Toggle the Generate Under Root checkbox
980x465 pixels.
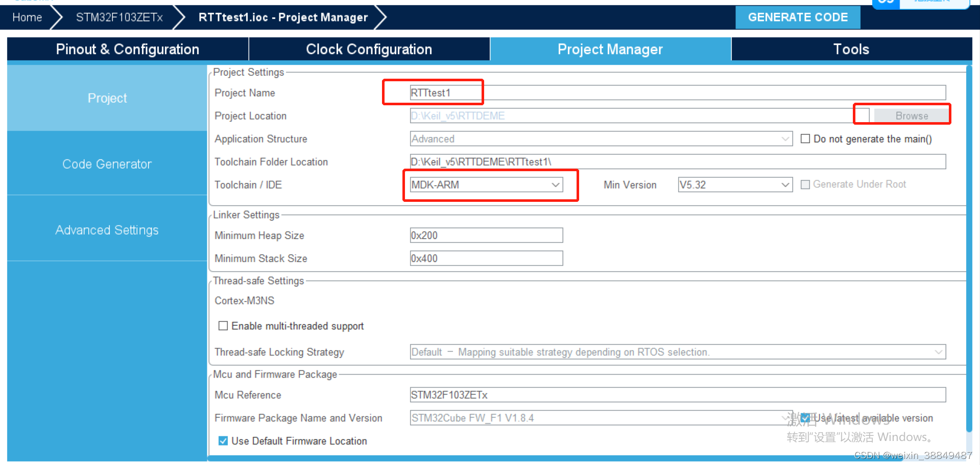pyautogui.click(x=805, y=184)
